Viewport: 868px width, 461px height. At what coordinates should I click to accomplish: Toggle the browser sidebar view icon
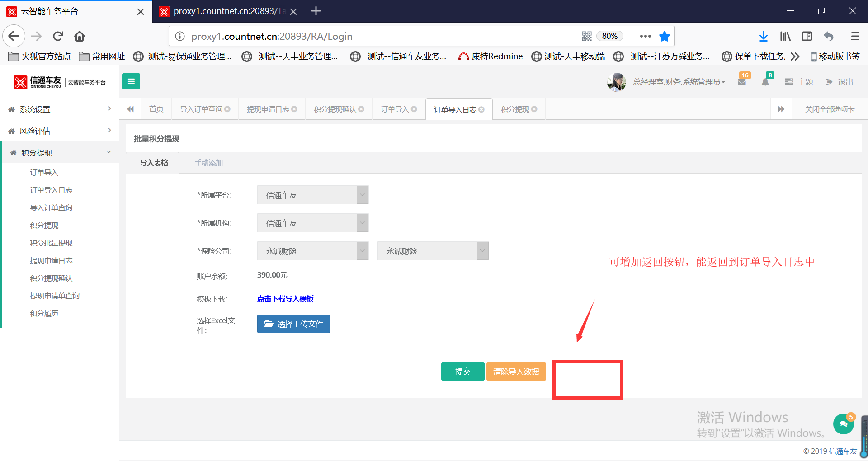[807, 36]
